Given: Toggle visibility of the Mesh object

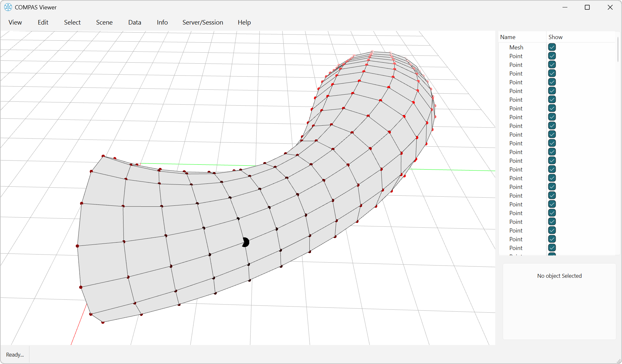Looking at the screenshot, I should point(552,47).
